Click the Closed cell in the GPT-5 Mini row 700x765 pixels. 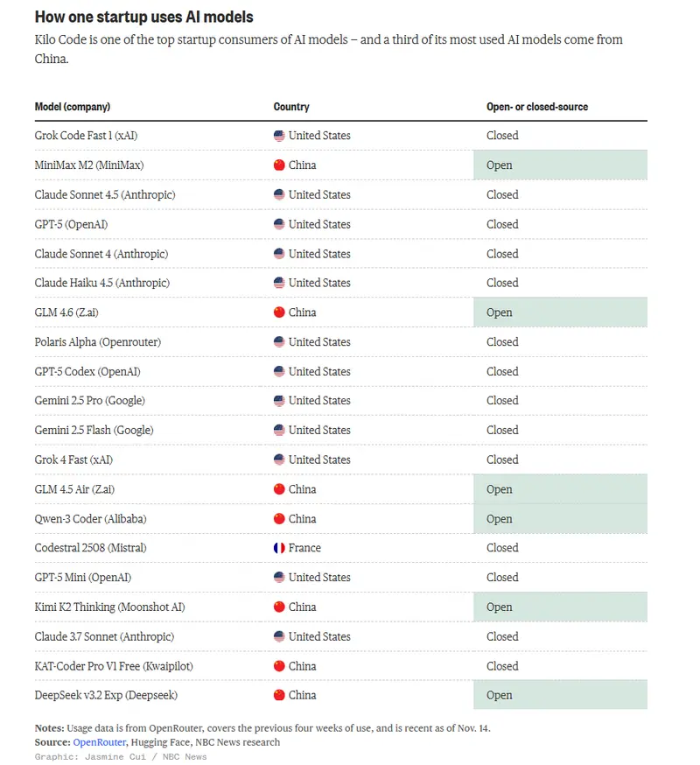[502, 578]
